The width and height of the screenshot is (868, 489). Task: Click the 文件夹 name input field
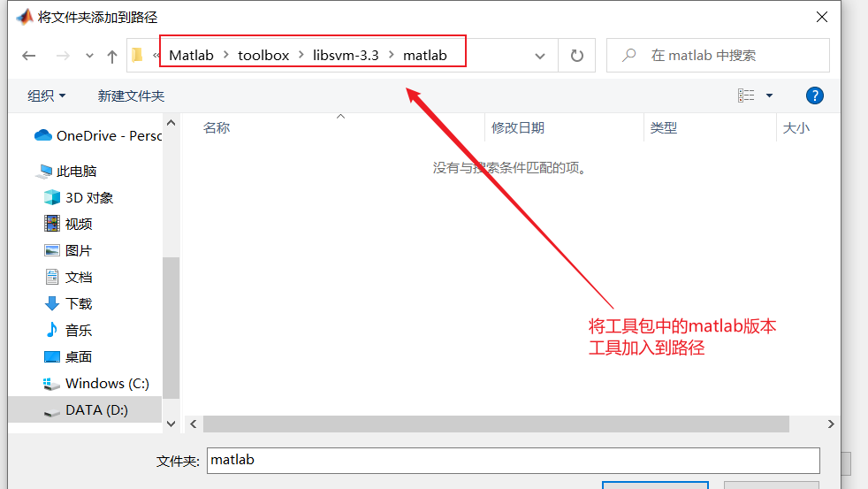point(514,460)
